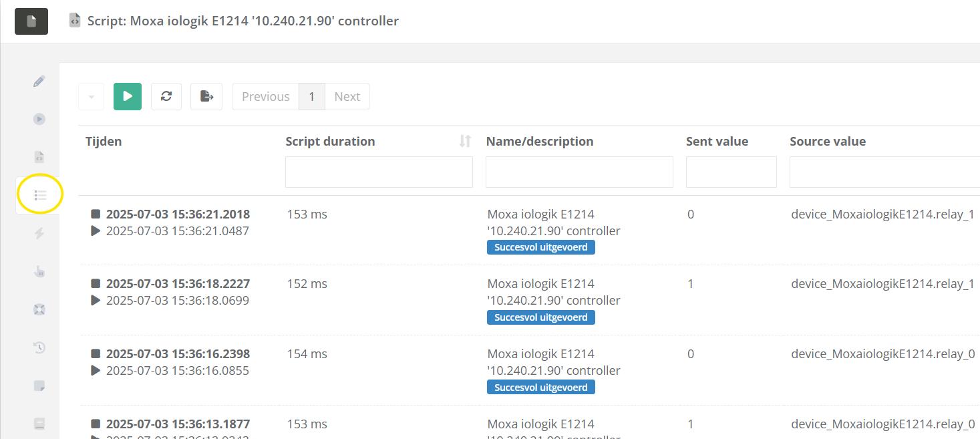Select the list view icon in sidebar
Image resolution: width=980 pixels, height=439 pixels.
[40, 195]
